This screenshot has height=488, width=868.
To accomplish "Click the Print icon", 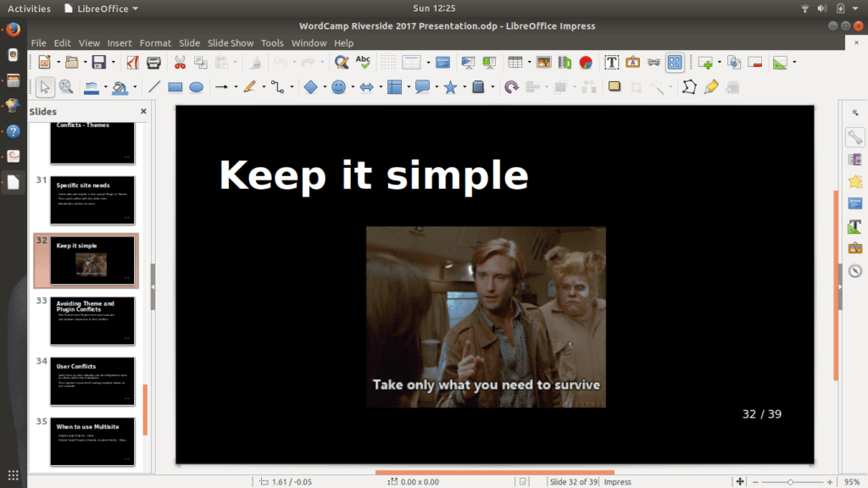I will coord(153,62).
